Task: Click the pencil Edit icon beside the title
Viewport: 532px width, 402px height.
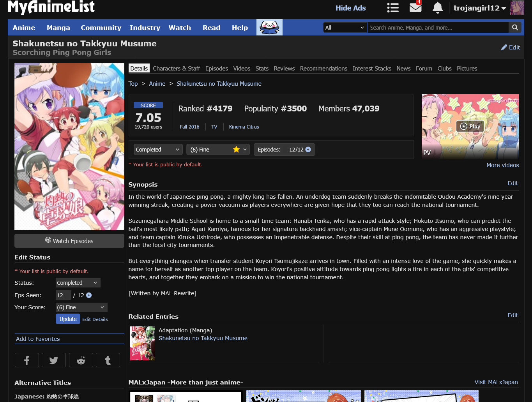Action: (511, 47)
